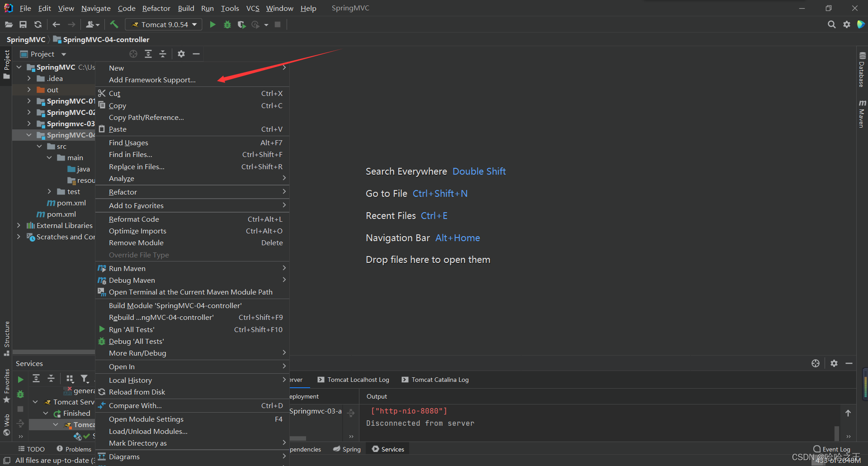Click the Collapse All icon in the Project panel
The height and width of the screenshot is (466, 868).
click(163, 54)
